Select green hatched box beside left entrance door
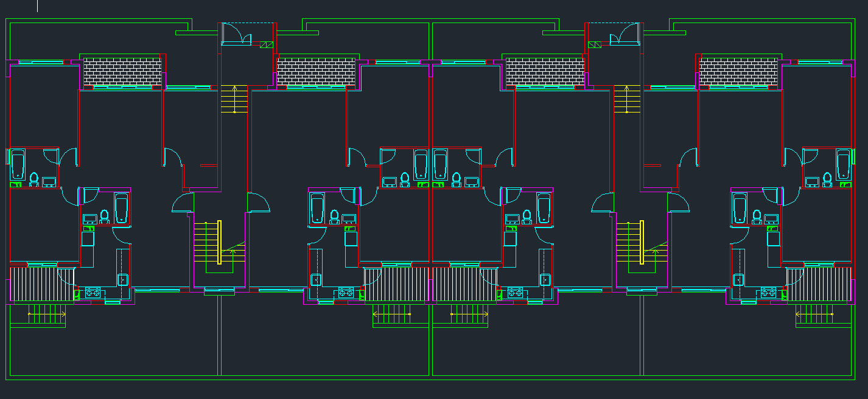The height and width of the screenshot is (399, 868). pos(267,44)
